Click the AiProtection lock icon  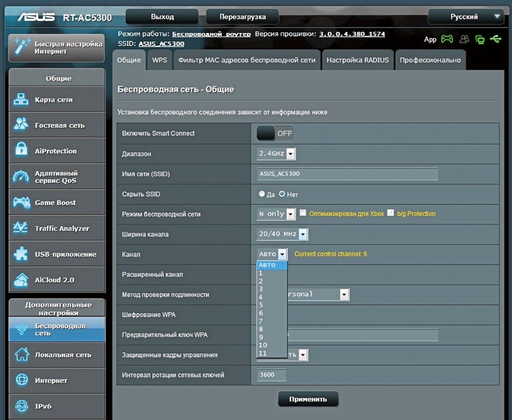point(21,150)
